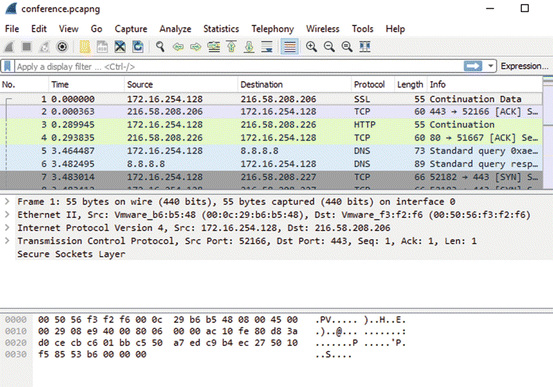The height and width of the screenshot is (387, 553).
Task: Jump to first packet icon
Action: click(231, 47)
